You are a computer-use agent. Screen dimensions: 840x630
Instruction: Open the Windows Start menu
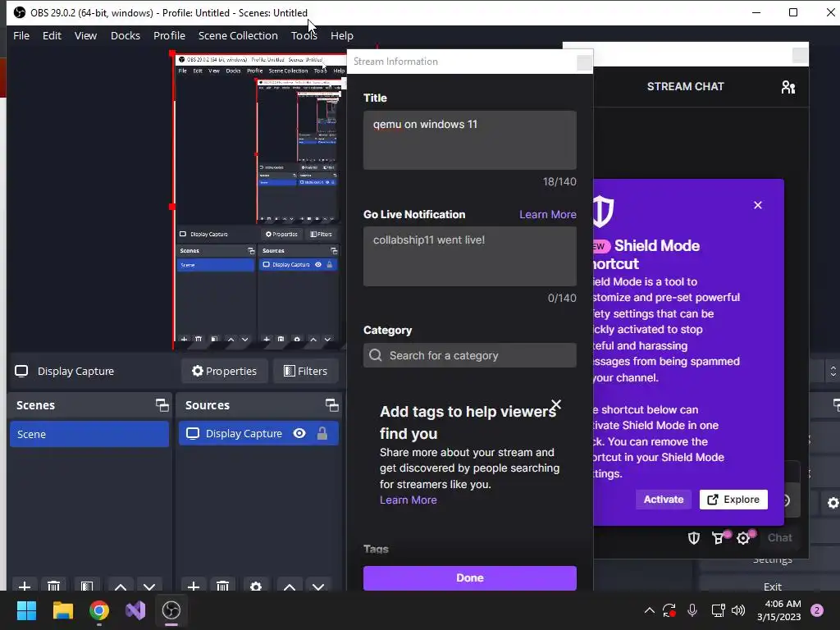[x=26, y=610]
